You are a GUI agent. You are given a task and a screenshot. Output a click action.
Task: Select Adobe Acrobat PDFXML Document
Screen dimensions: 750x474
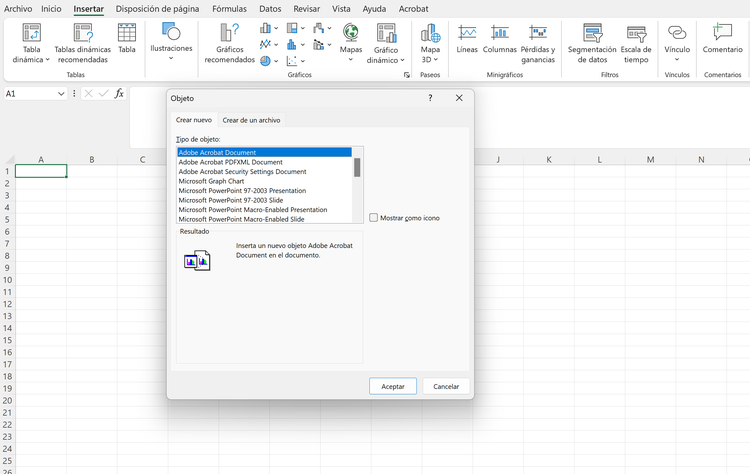point(265,162)
